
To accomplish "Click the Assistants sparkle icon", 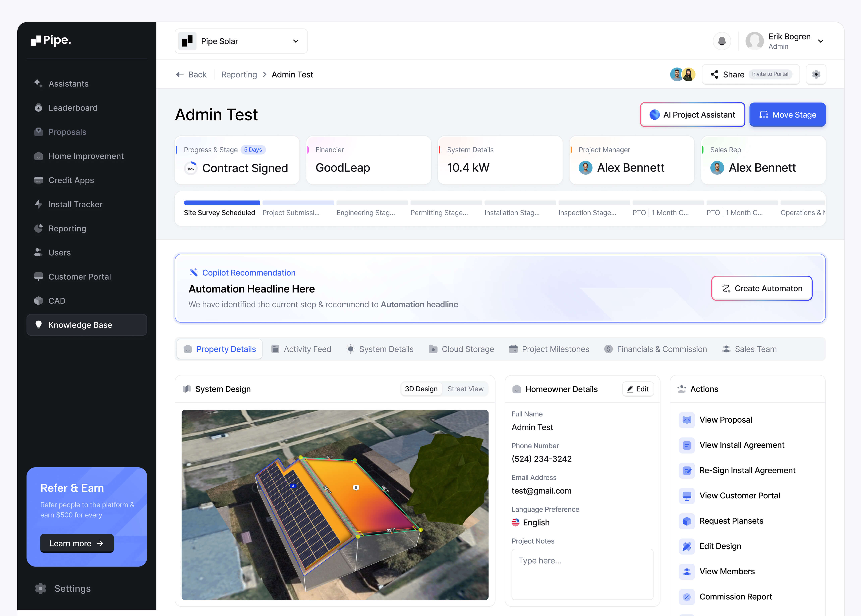I will (38, 84).
